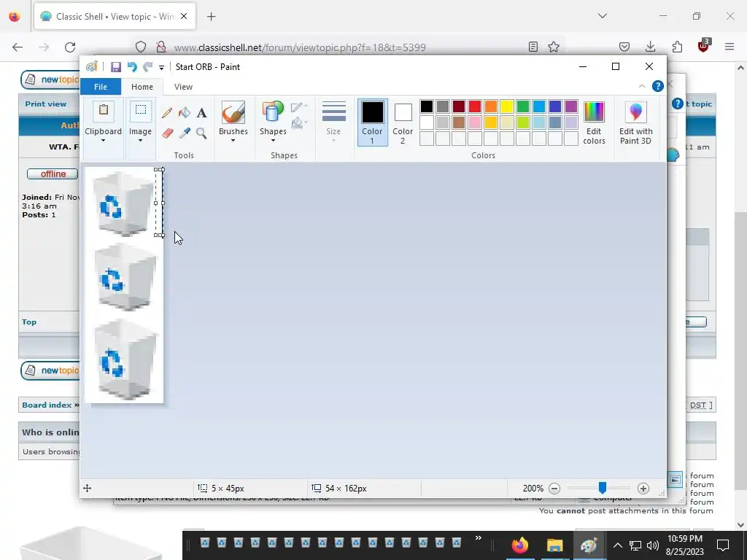Click the Top link in forum post

click(29, 322)
